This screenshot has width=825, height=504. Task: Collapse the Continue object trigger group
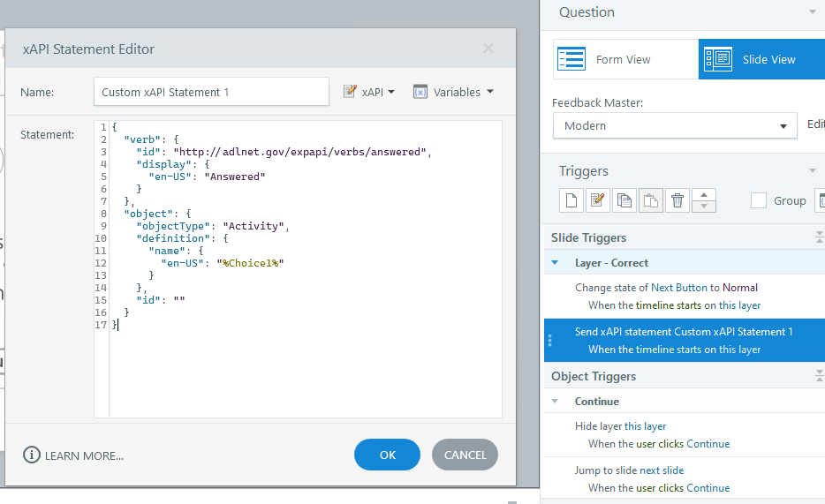[x=555, y=401]
